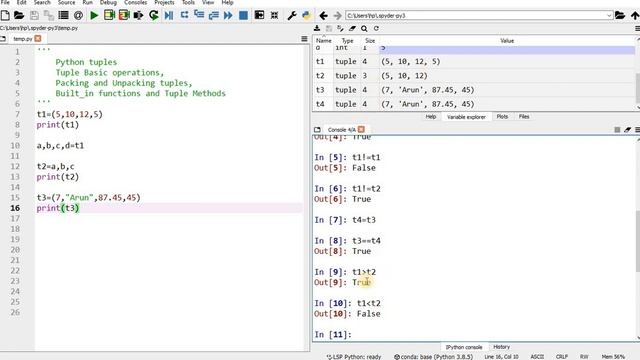This screenshot has width=640, height=360.
Task: Open the file switcher list icon
Action: coord(63,16)
